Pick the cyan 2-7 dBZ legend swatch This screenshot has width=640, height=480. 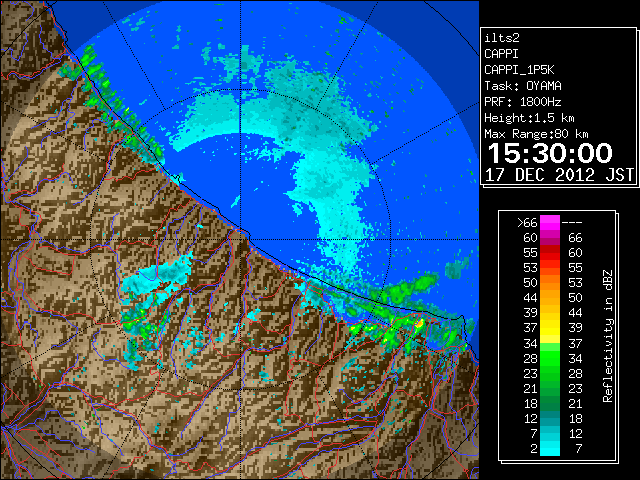(550, 448)
